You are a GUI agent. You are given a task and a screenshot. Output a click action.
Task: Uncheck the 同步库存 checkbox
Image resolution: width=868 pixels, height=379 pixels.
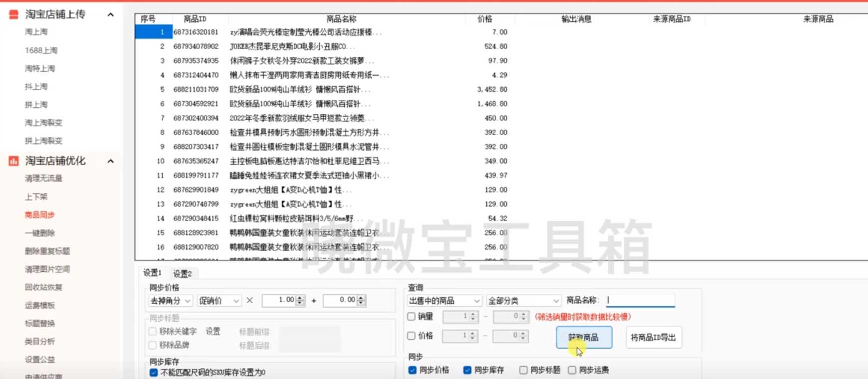467,370
